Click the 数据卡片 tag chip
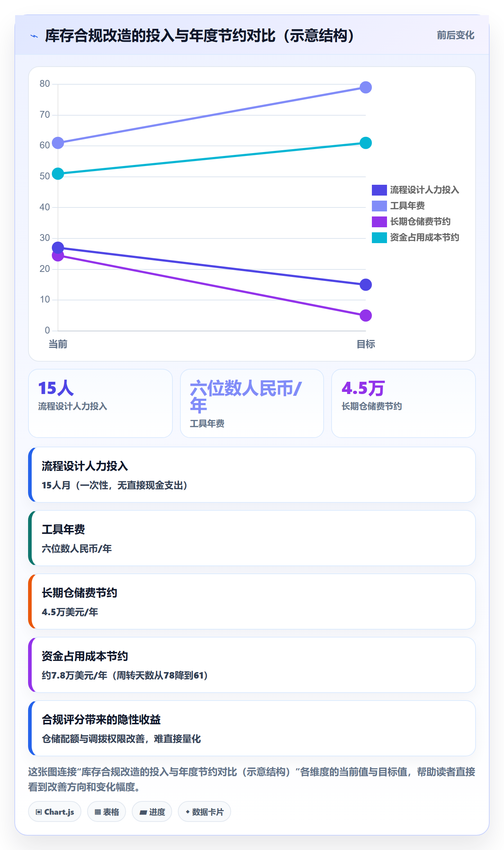504x850 pixels. (204, 812)
